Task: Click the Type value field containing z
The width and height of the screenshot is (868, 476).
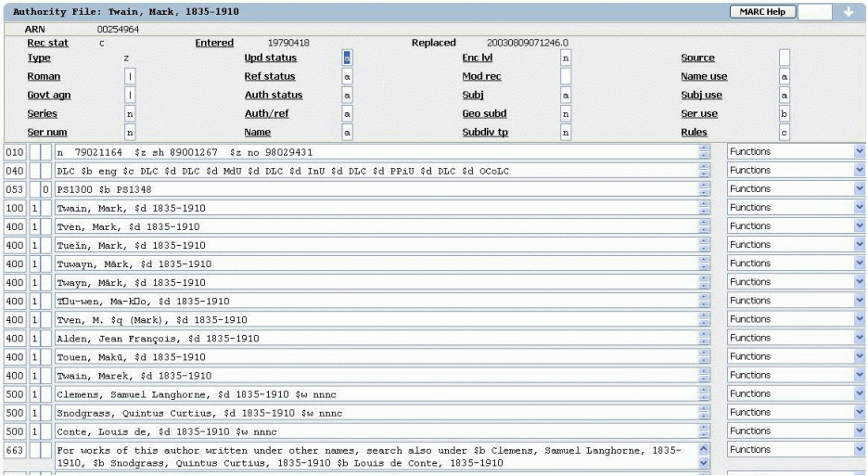Action: point(130,58)
